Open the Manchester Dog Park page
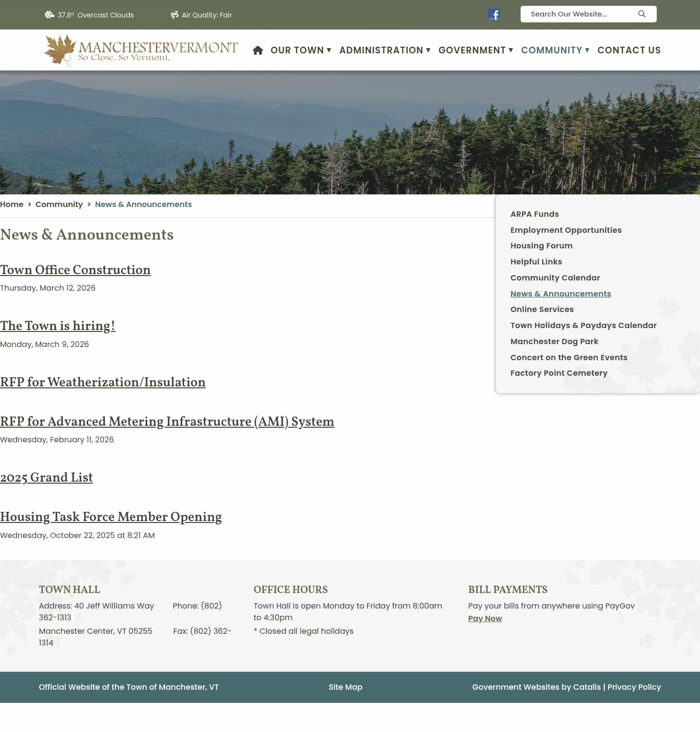700x732 pixels. click(x=554, y=341)
